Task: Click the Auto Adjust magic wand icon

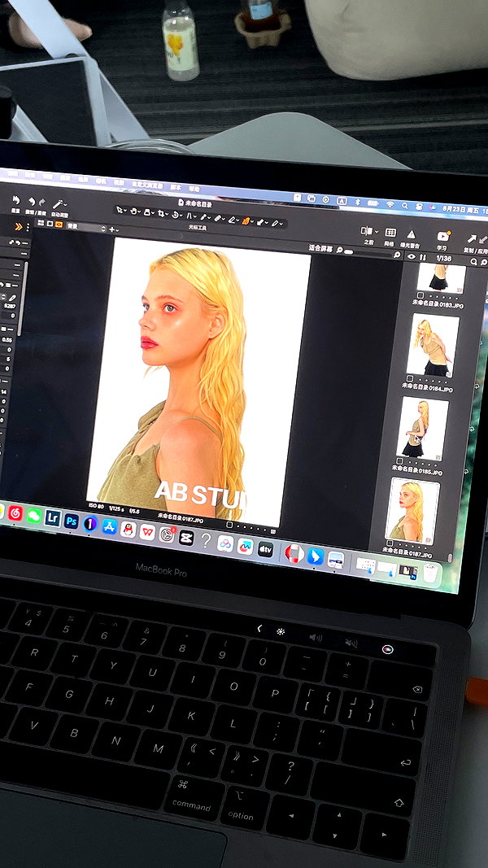Action: point(57,204)
